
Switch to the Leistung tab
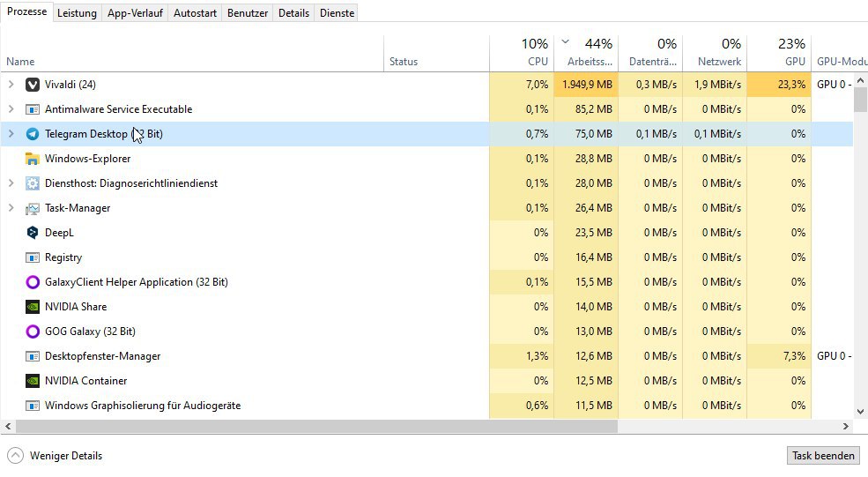77,13
